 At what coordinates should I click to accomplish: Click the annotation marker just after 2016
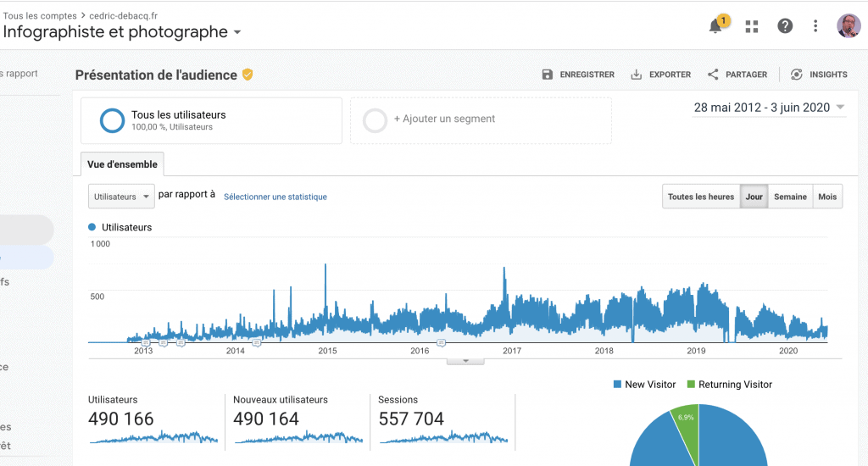tap(441, 343)
